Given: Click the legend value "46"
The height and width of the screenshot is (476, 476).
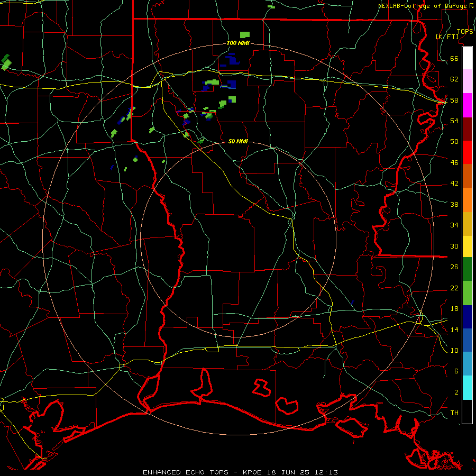Looking at the screenshot, I should (454, 162).
